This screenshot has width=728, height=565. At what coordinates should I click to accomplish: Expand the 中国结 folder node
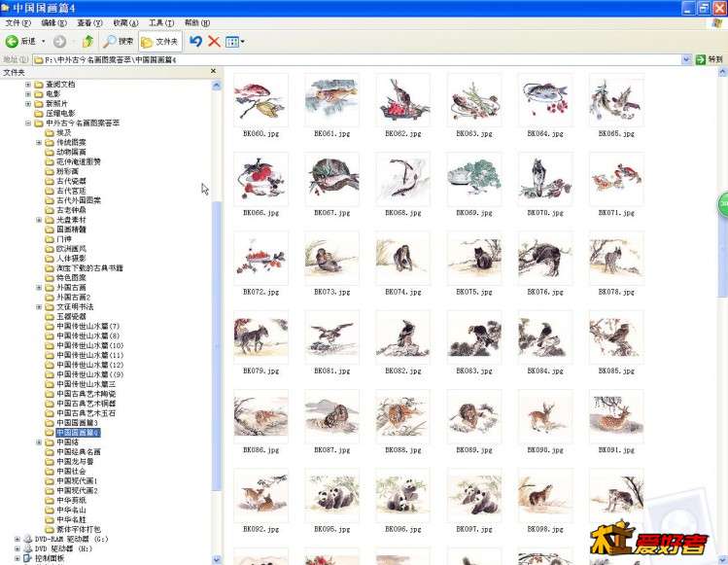pos(39,442)
